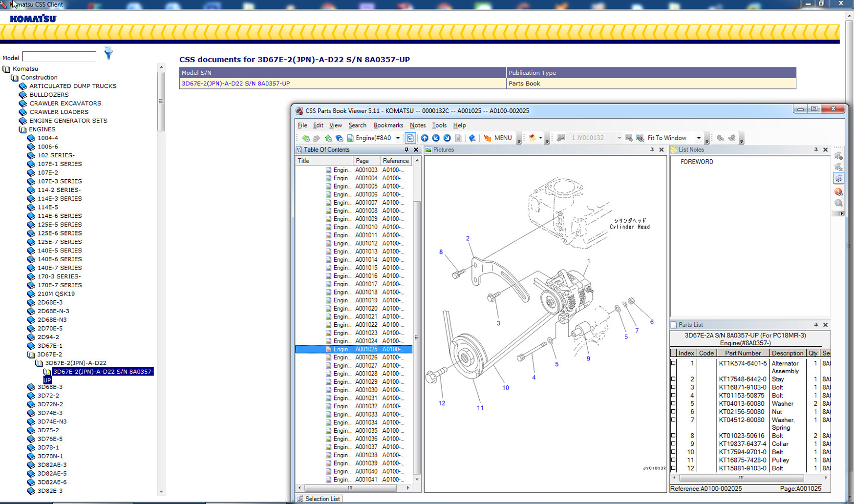Click the green back navigation arrow
This screenshot has height=504, width=854.
pos(305,138)
